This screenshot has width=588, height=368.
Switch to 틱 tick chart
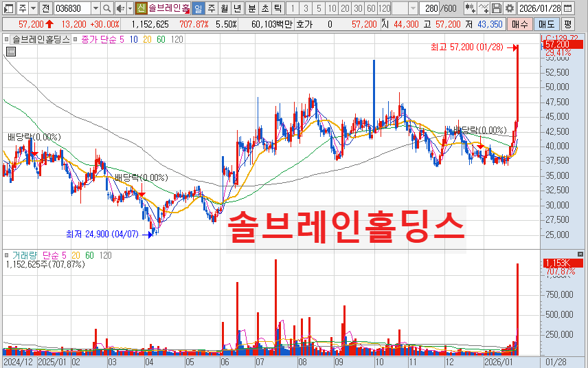278,8
